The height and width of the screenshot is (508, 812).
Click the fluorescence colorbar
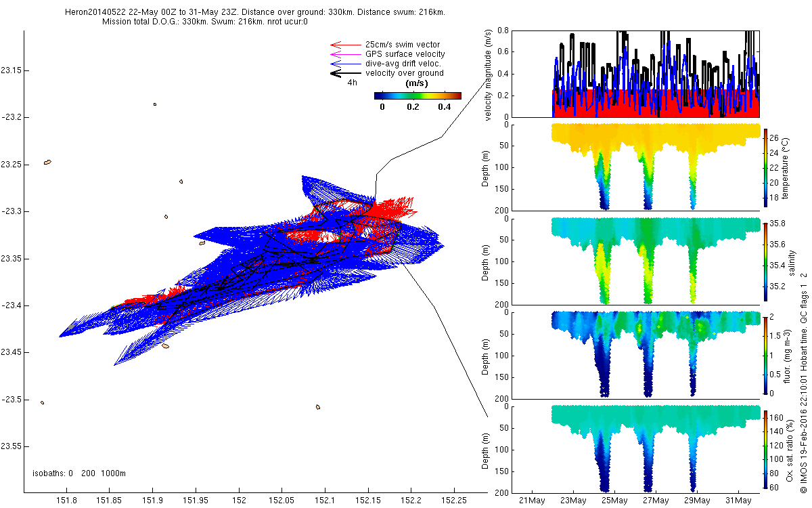(x=765, y=354)
